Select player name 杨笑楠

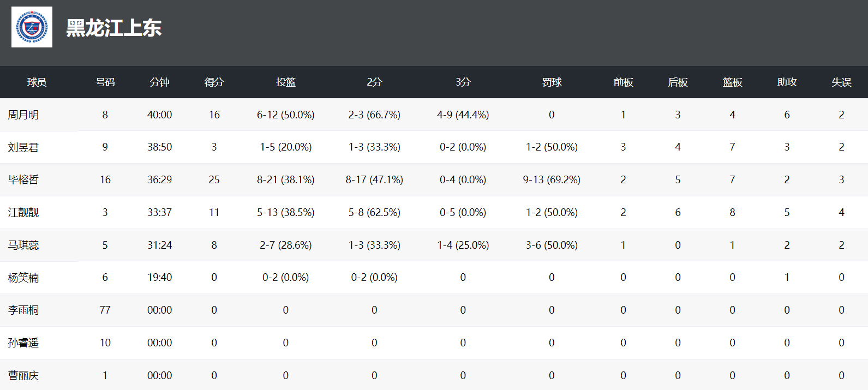[x=23, y=278]
